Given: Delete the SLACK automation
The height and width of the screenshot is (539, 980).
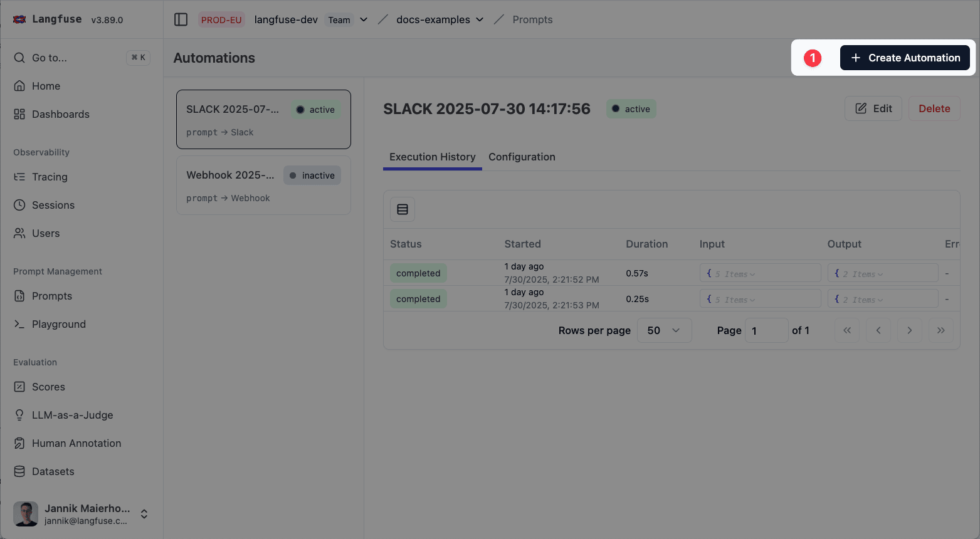Looking at the screenshot, I should (934, 108).
